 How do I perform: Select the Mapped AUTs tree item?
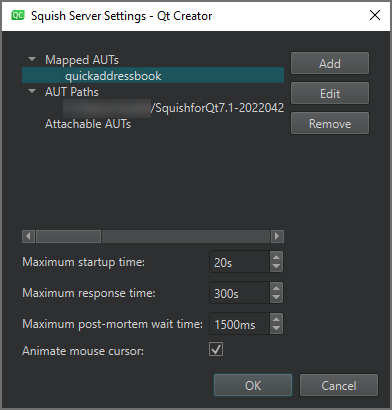(82, 60)
